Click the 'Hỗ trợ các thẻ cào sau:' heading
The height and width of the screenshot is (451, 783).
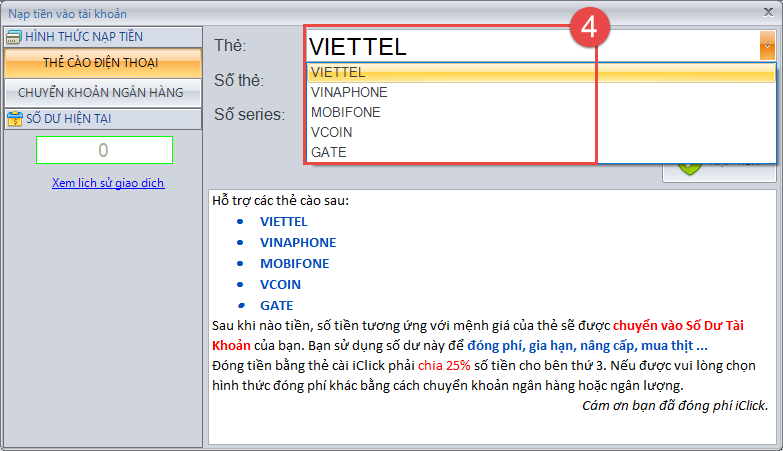281,201
